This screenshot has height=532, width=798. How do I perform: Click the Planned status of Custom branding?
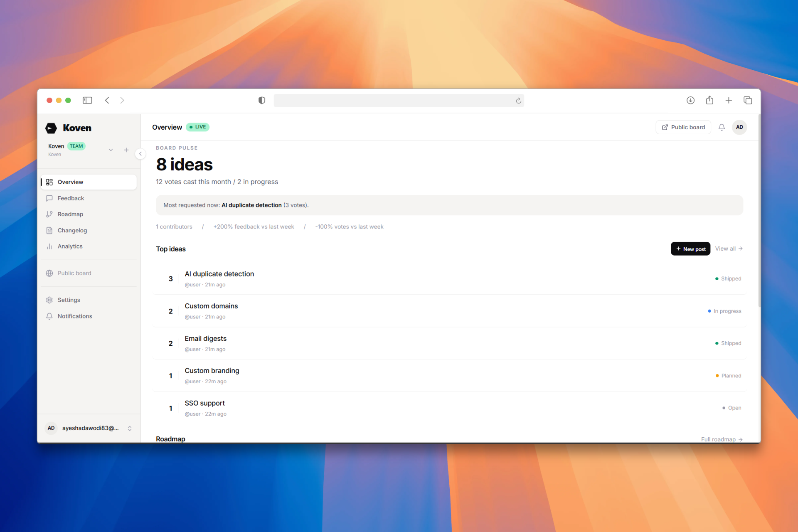[728, 376]
